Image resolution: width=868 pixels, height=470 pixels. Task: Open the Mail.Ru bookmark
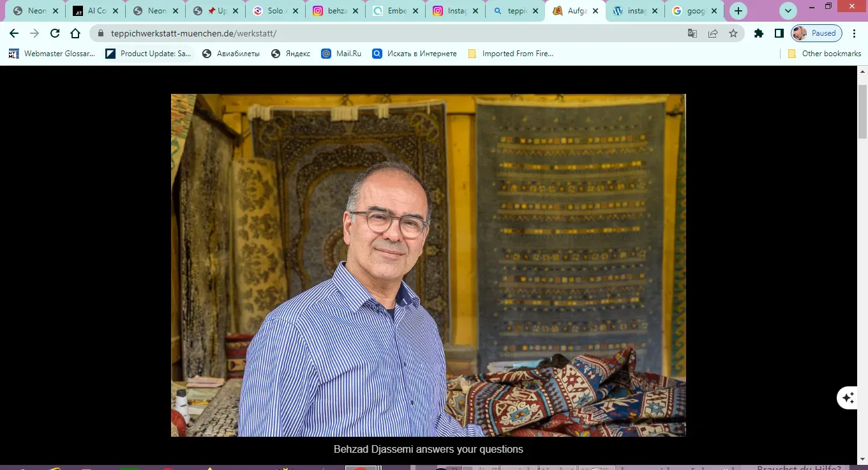pyautogui.click(x=341, y=54)
